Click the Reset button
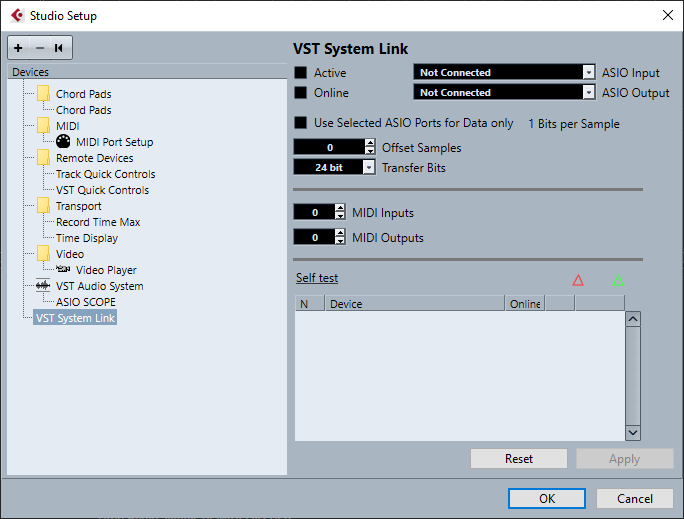Screen dimensions: 684x519 point(519,459)
